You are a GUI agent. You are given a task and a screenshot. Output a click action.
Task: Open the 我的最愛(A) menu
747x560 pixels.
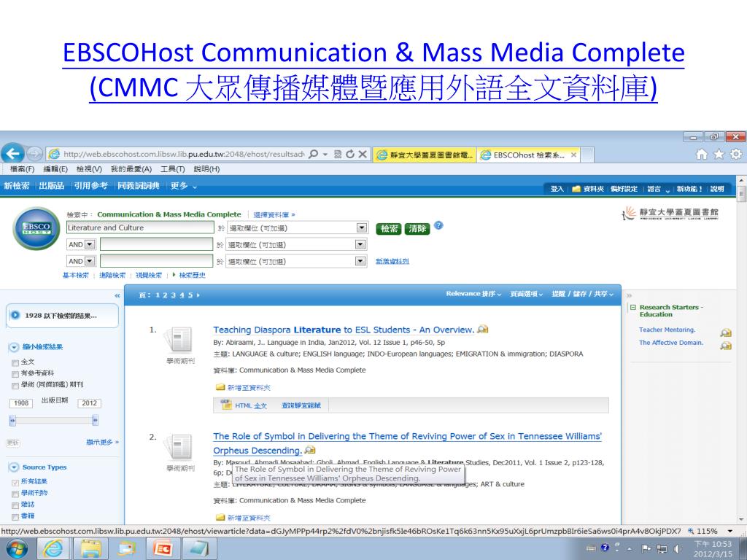point(131,169)
